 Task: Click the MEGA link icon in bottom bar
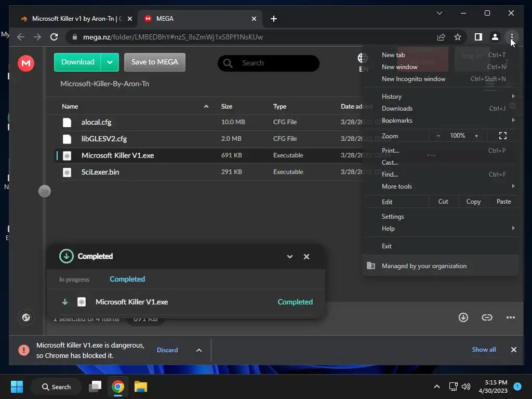pyautogui.click(x=487, y=317)
